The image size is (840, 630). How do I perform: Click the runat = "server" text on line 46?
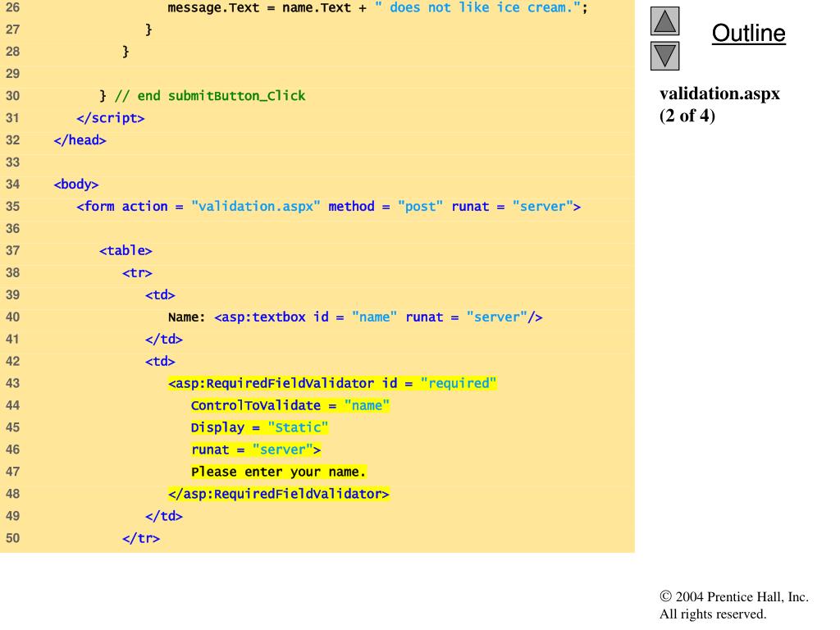[x=256, y=450]
